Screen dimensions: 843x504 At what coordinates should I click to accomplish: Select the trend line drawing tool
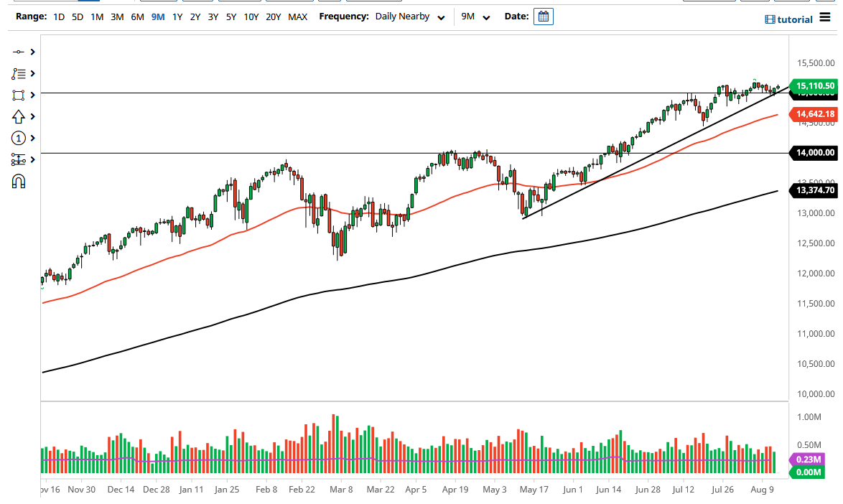tap(18, 52)
